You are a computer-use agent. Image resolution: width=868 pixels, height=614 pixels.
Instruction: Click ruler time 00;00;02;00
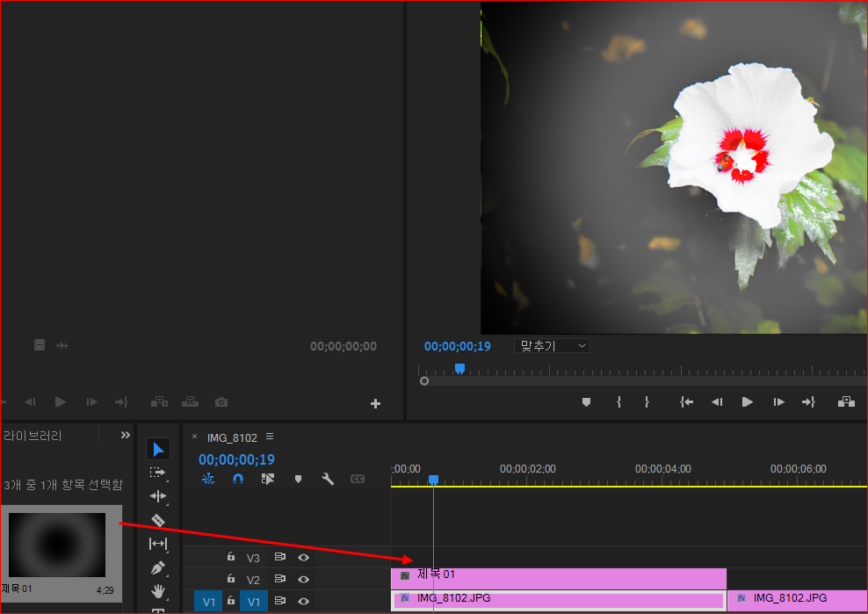pyautogui.click(x=527, y=469)
